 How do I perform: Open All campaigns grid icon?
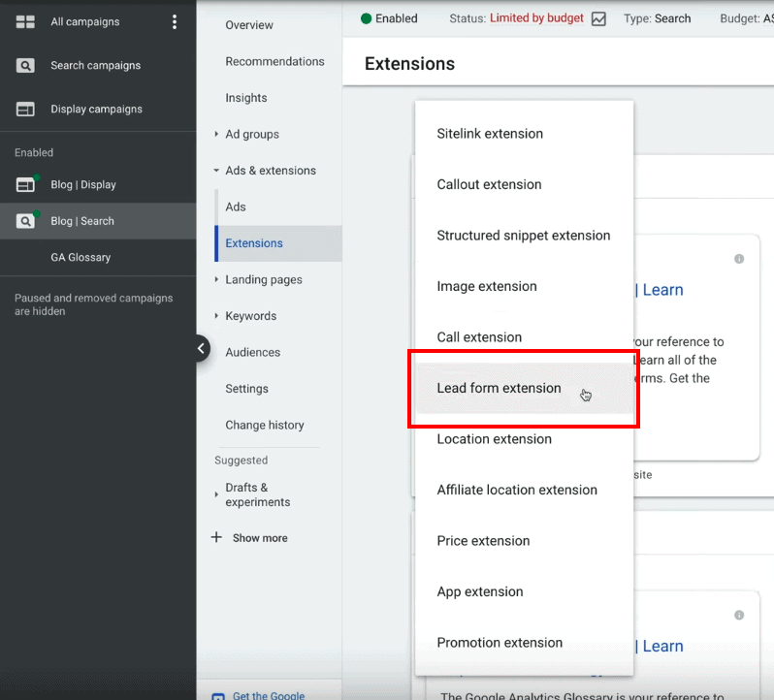pos(25,21)
